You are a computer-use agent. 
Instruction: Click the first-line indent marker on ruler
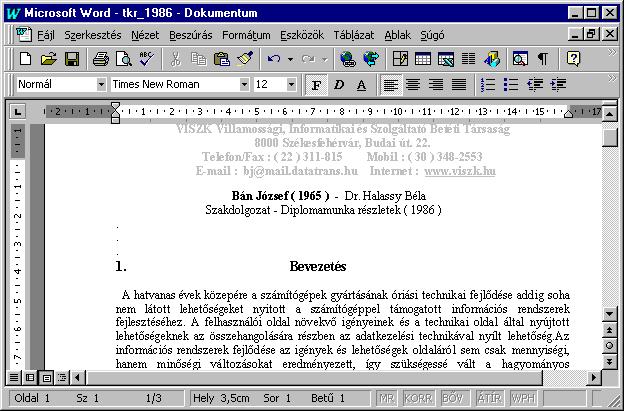115,107
